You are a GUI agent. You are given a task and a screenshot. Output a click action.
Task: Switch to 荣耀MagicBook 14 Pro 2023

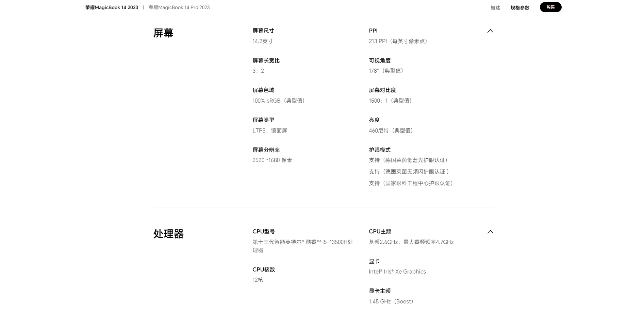[x=179, y=7]
